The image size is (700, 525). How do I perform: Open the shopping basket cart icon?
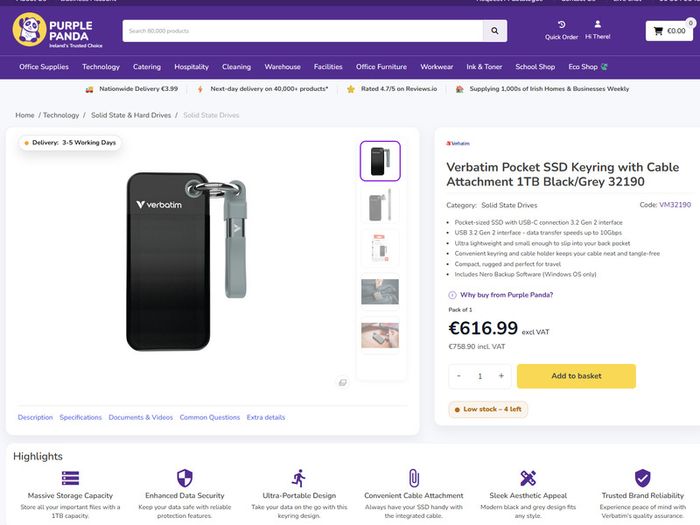[658, 31]
